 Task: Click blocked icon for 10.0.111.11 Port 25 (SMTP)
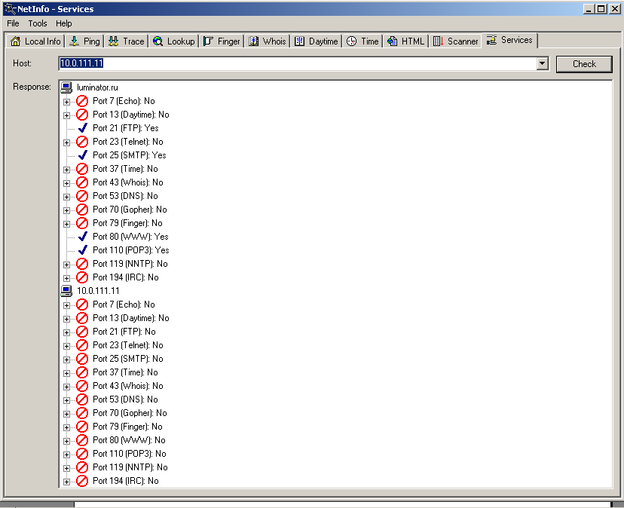click(x=82, y=359)
